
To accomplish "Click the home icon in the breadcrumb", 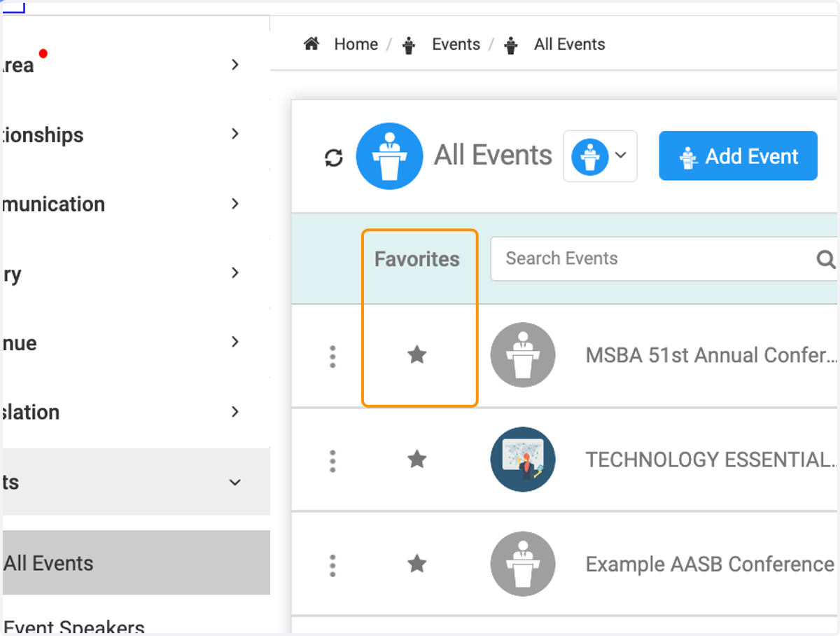I will pyautogui.click(x=311, y=44).
